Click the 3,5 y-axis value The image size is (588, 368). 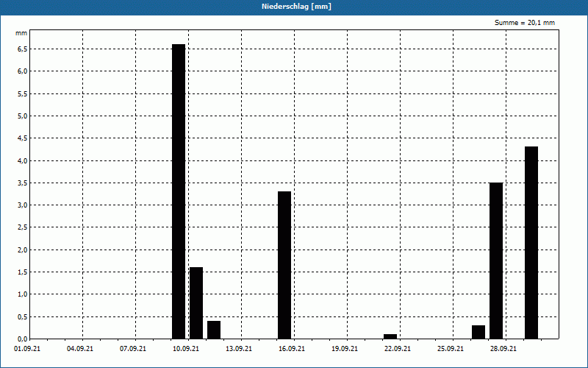23,183
